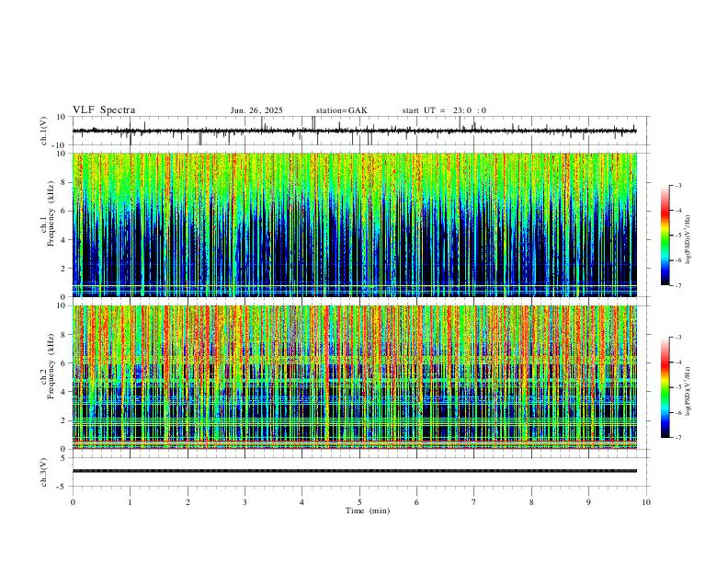
Task: Click the "VLF Spectra" title text
Action: (104, 110)
